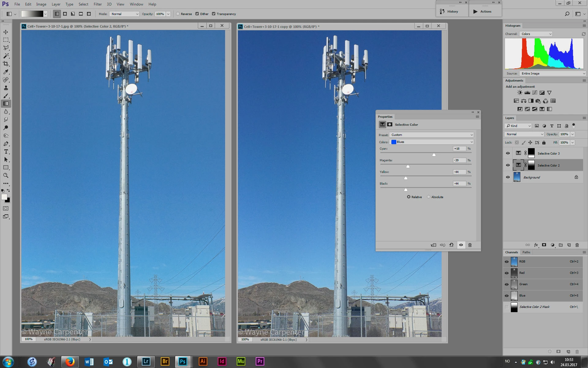This screenshot has height=368, width=588.
Task: Select the Clone Stamp tool
Action: click(x=6, y=88)
